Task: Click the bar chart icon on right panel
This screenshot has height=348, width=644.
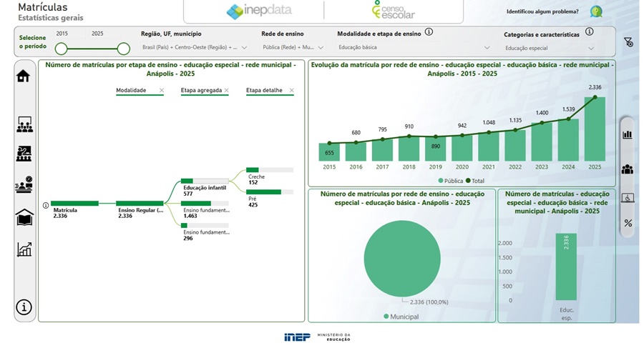Action: click(628, 134)
